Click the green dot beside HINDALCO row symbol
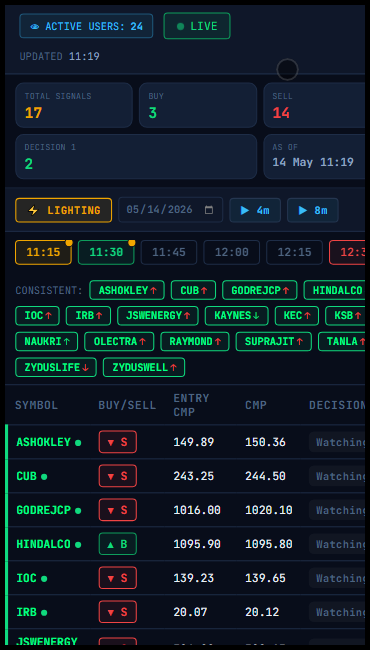Screen dimensions: 370x650 tap(78, 545)
